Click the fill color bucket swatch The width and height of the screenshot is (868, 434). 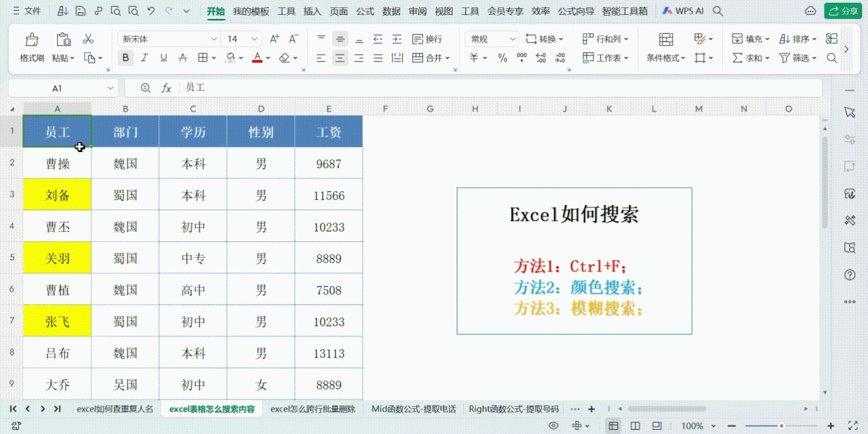(x=230, y=58)
